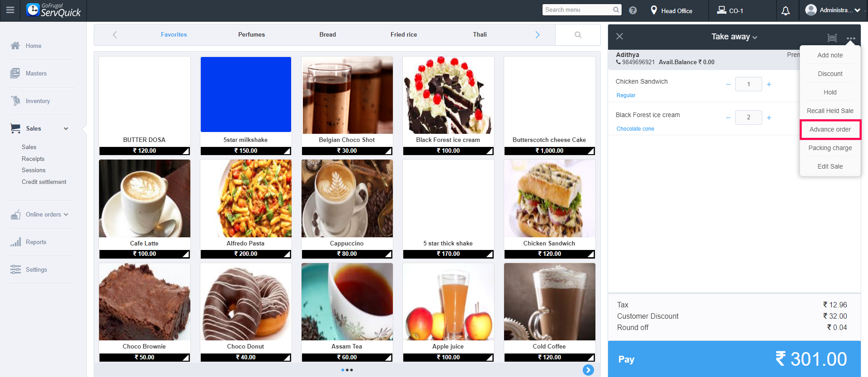Viewport: 868px width, 377px height.
Task: Open the help question mark icon
Action: click(633, 10)
